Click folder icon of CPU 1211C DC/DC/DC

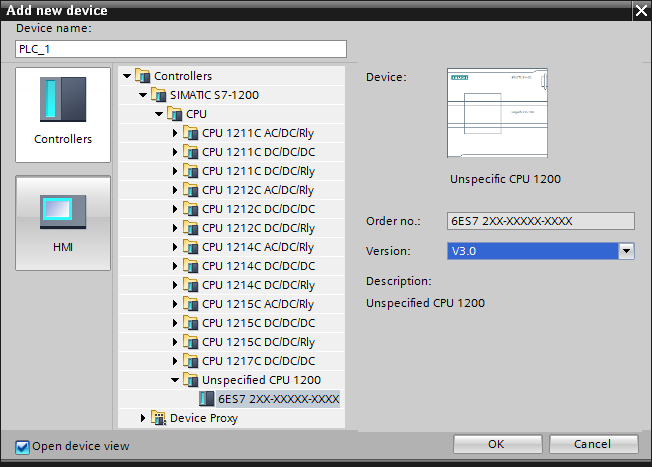pos(190,152)
